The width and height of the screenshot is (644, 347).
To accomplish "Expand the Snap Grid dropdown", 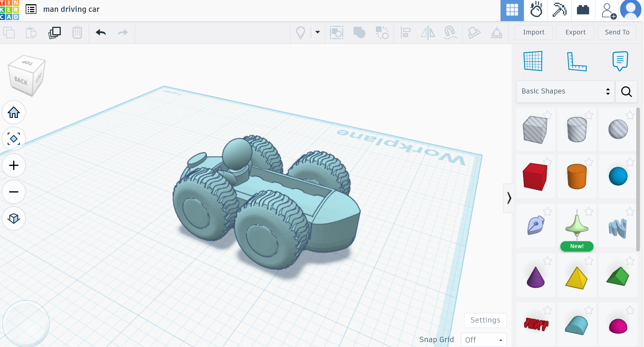I will click(484, 339).
